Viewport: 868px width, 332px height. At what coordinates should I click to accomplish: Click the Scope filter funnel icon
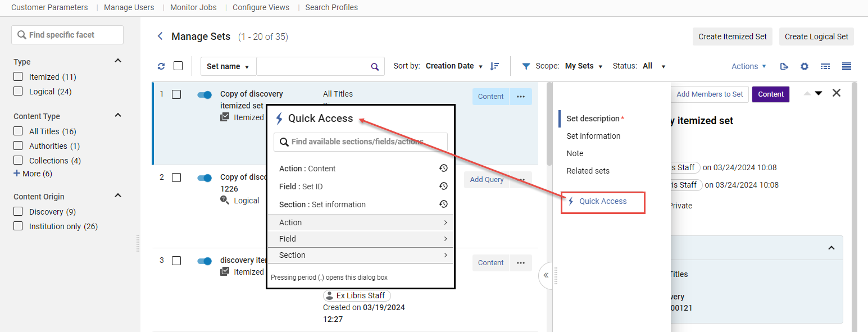(526, 66)
